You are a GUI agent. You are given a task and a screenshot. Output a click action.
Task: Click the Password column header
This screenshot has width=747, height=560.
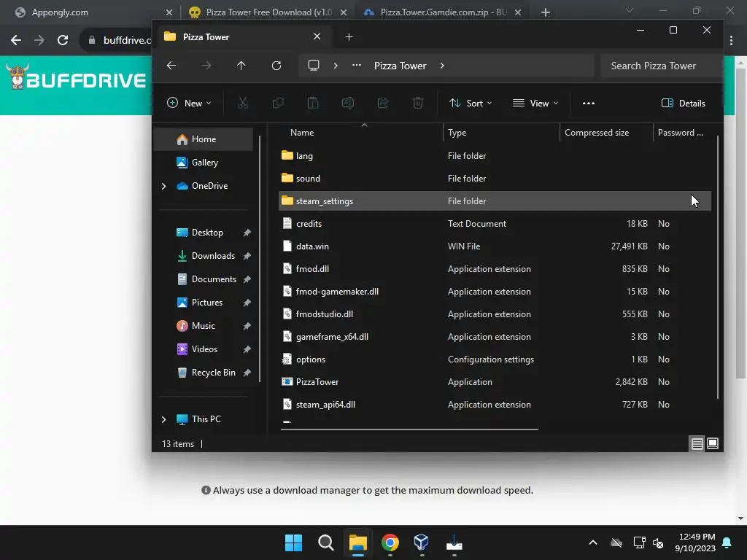point(681,133)
